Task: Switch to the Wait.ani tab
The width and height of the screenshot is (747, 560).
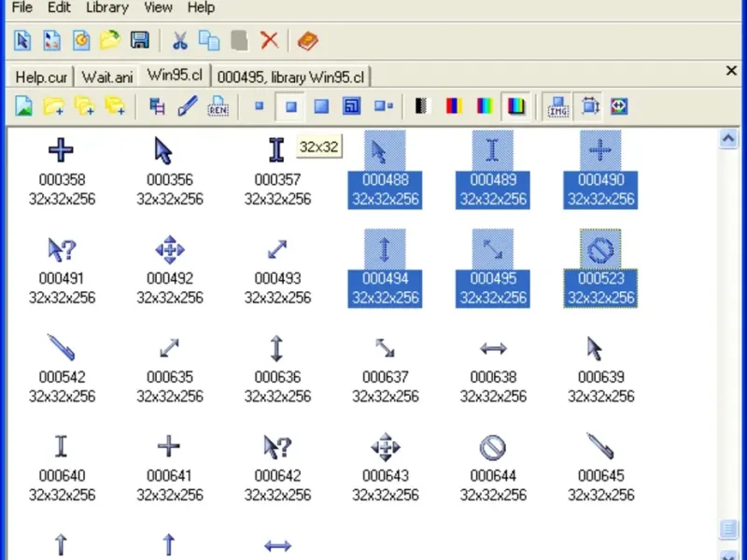Action: (x=106, y=77)
